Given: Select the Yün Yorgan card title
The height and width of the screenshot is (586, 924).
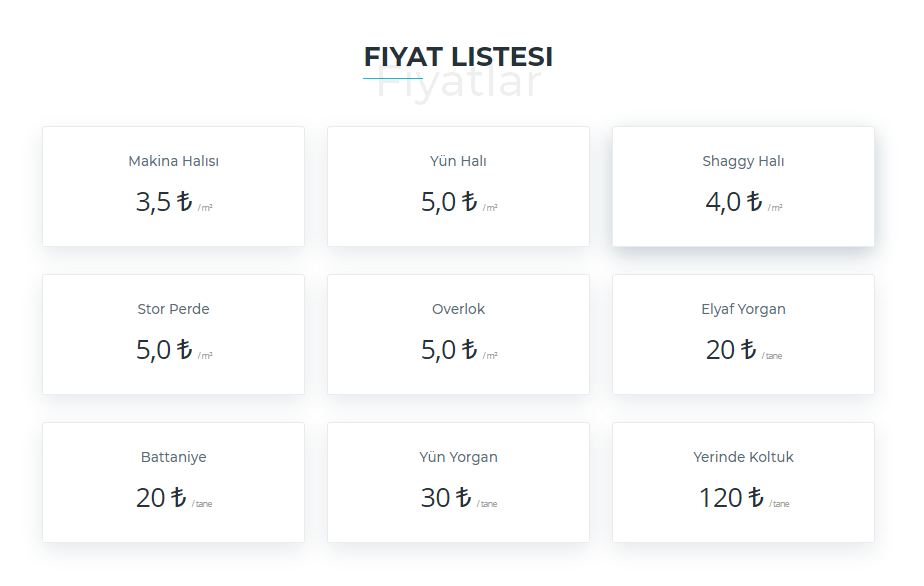Looking at the screenshot, I should (x=458, y=457).
